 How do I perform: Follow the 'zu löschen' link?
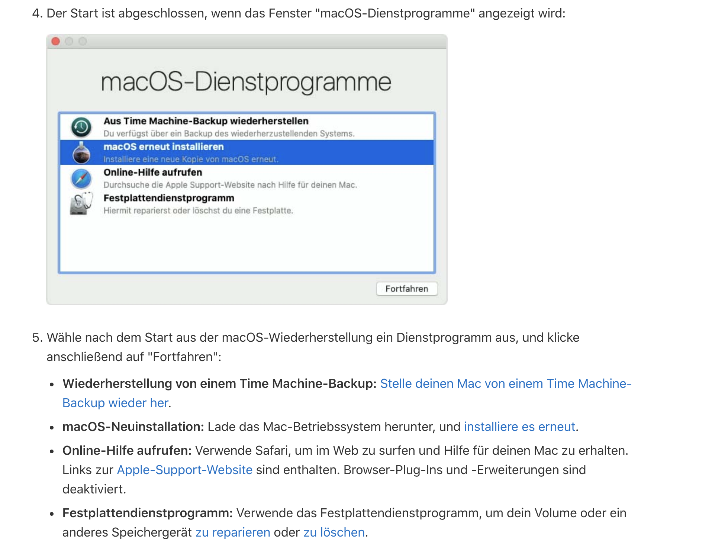tap(334, 532)
